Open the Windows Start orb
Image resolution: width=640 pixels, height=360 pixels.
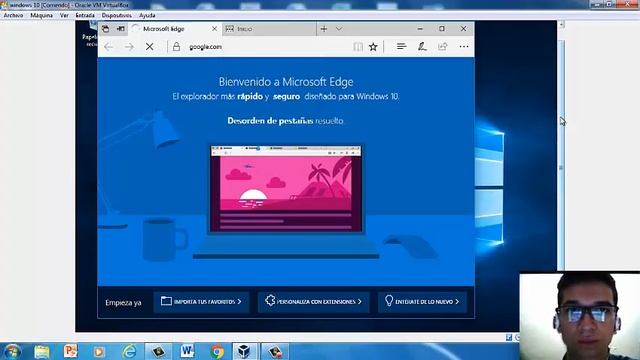(x=12, y=352)
